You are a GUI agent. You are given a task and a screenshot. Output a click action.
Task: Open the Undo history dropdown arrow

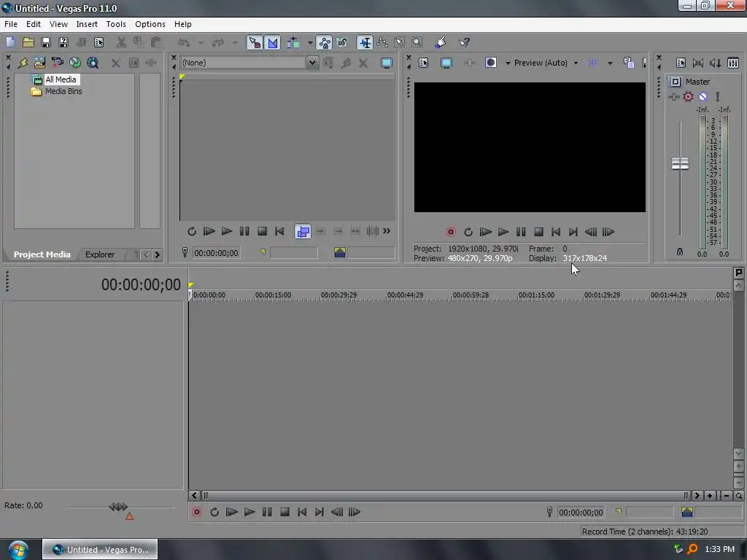pos(201,43)
